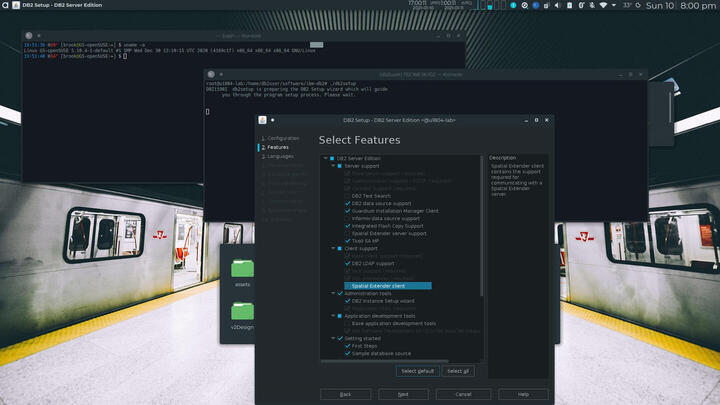The image size is (720, 405).
Task: Click the DB2 Setup taskbar entry icon
Action: pos(16,5)
